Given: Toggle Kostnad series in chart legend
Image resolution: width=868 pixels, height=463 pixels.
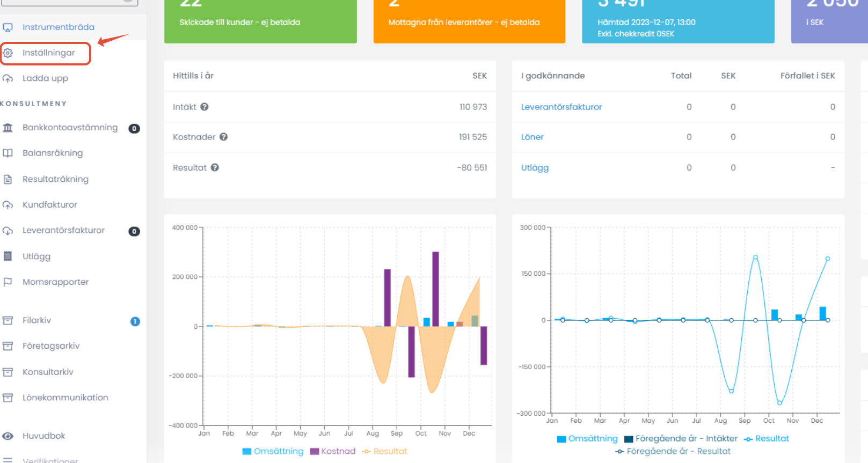Looking at the screenshot, I should [x=333, y=451].
